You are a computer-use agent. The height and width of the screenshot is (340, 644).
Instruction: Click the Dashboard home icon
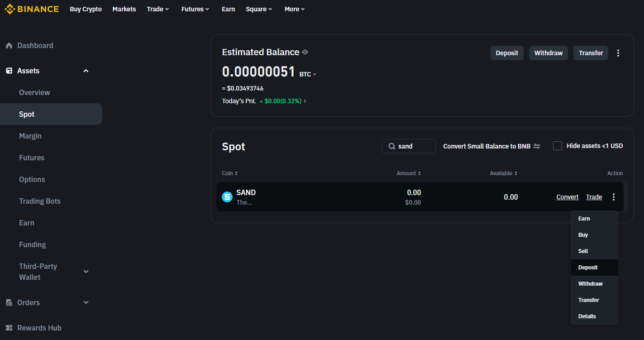pyautogui.click(x=9, y=46)
